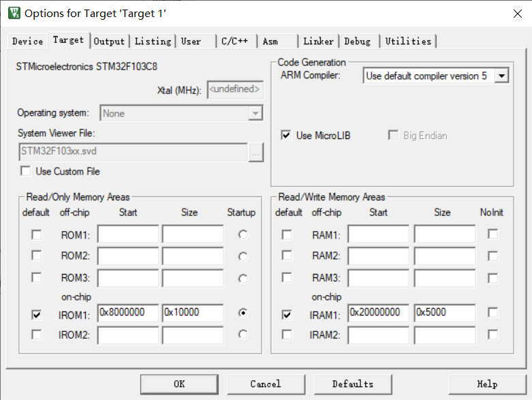532x400 pixels.
Task: Enable NoInit for RAM2
Action: pyautogui.click(x=492, y=256)
